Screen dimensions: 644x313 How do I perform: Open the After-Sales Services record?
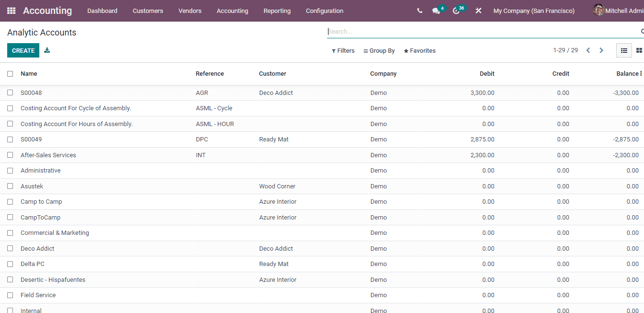tap(48, 155)
